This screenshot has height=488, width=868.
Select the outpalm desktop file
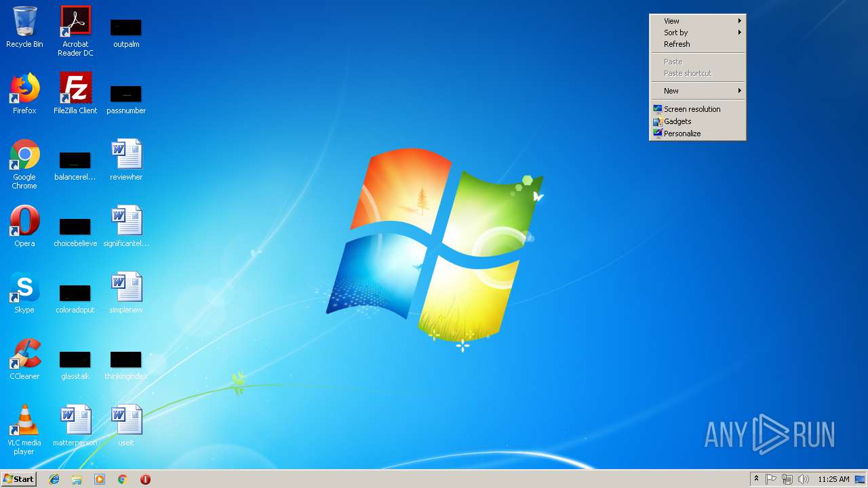(x=126, y=33)
